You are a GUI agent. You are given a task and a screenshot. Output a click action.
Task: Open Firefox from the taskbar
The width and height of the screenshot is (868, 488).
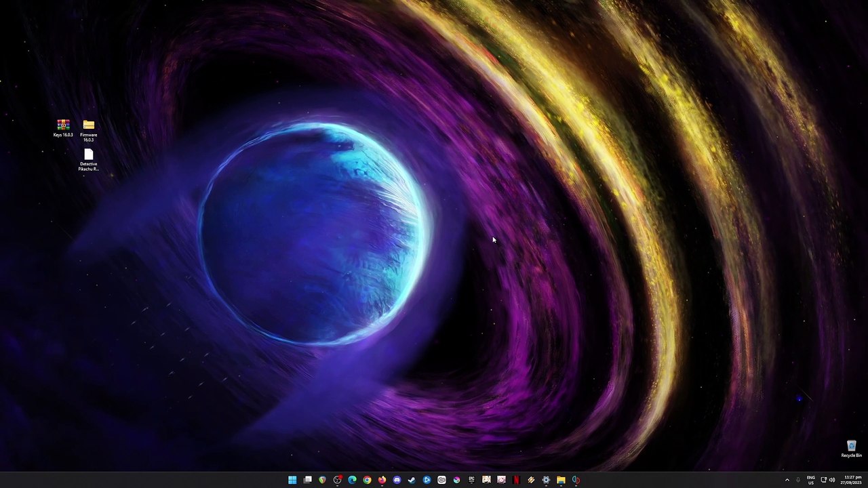point(382,480)
